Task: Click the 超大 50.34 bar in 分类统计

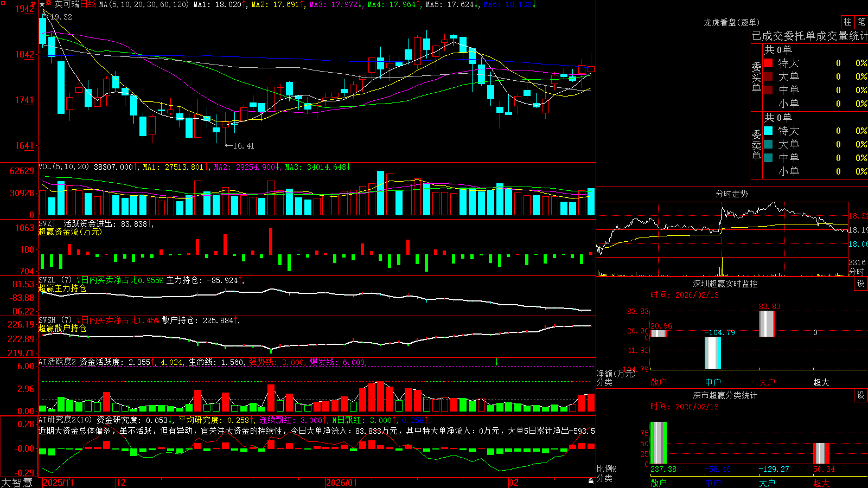Action: click(x=821, y=453)
